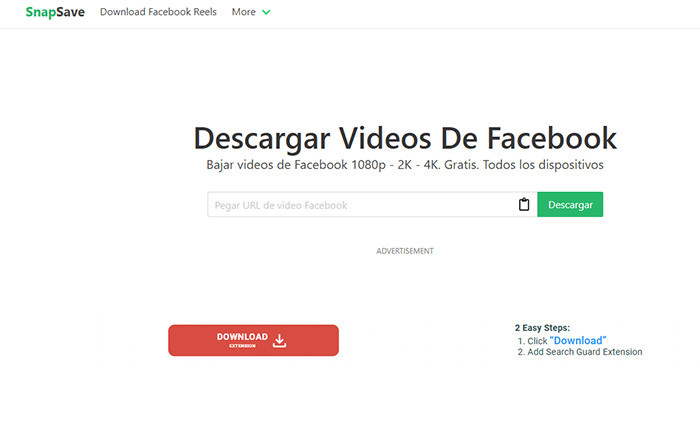The height and width of the screenshot is (429, 700).
Task: Paste from clipboard using clipboard icon
Action: coord(524,204)
